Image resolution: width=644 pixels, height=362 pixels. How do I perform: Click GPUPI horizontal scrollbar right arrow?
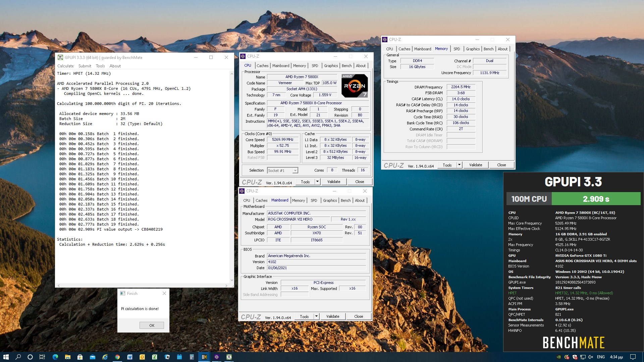pos(226,286)
